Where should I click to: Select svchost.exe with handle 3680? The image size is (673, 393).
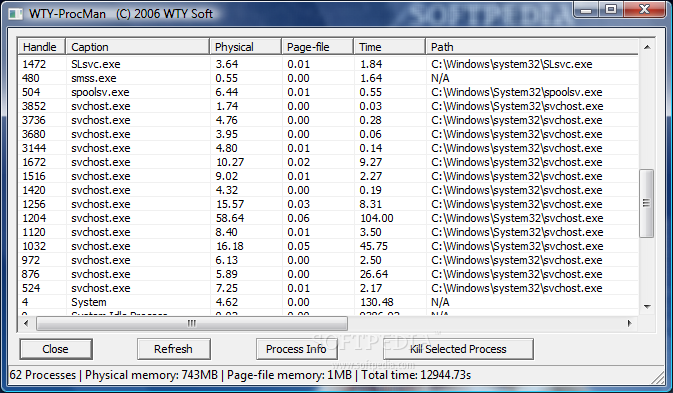328,134
